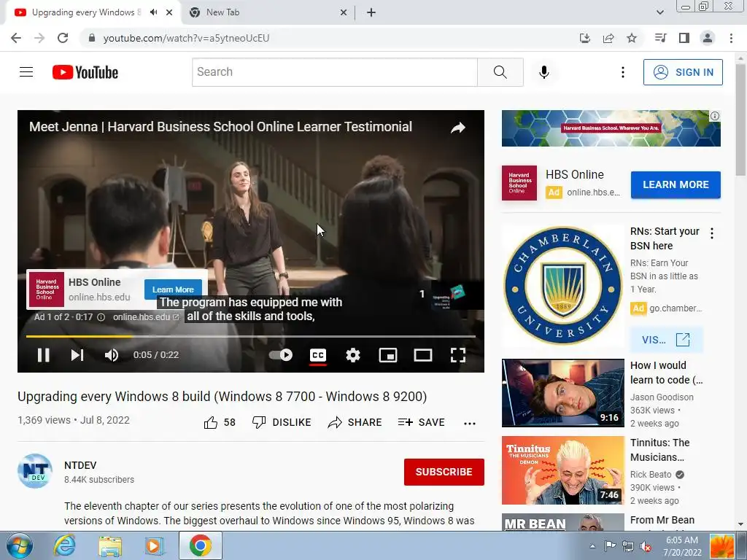
Task: Open media controls in Chrome toolbar
Action: pyautogui.click(x=660, y=38)
